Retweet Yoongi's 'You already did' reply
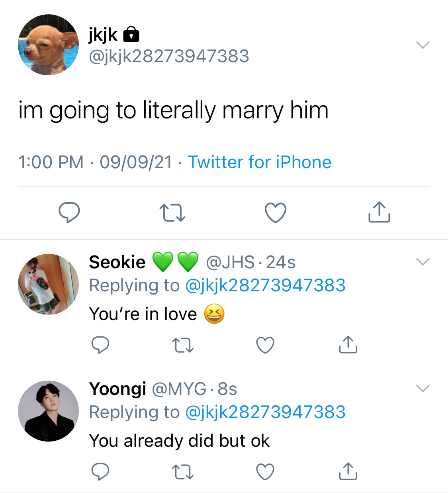Viewport: 448px width, 493px height. (183, 472)
